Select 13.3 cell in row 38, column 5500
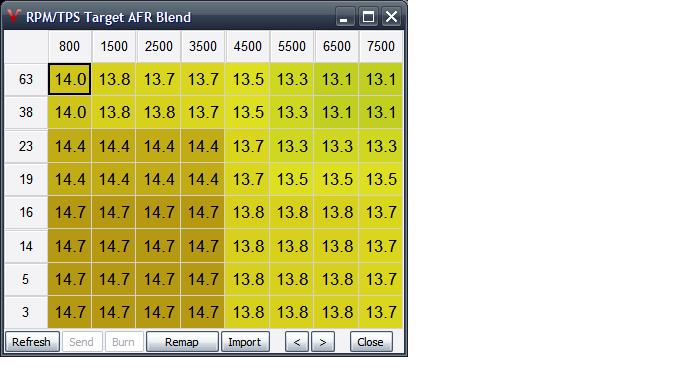Screen dimensions: 683x384 click(292, 112)
